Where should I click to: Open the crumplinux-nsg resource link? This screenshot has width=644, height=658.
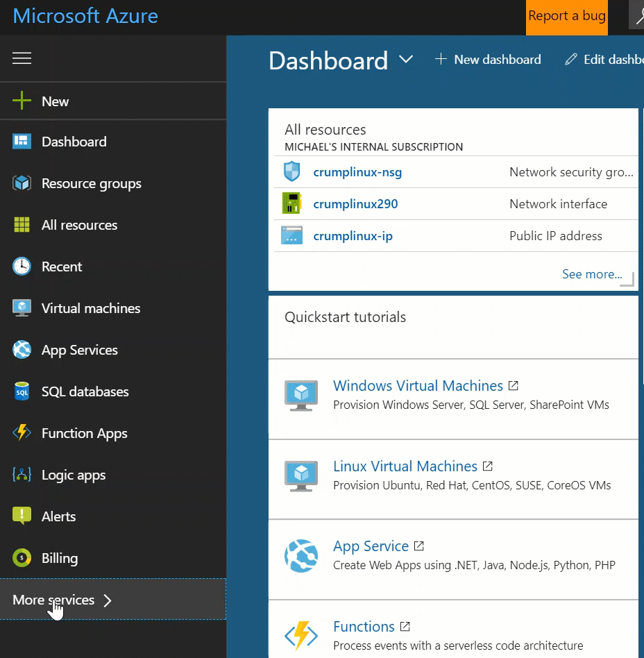click(357, 172)
